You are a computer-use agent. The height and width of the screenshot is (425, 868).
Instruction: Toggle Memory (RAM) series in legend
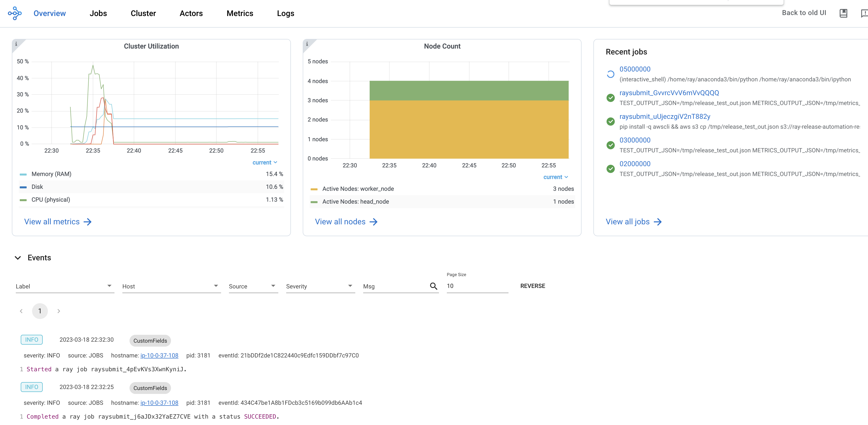tap(51, 174)
